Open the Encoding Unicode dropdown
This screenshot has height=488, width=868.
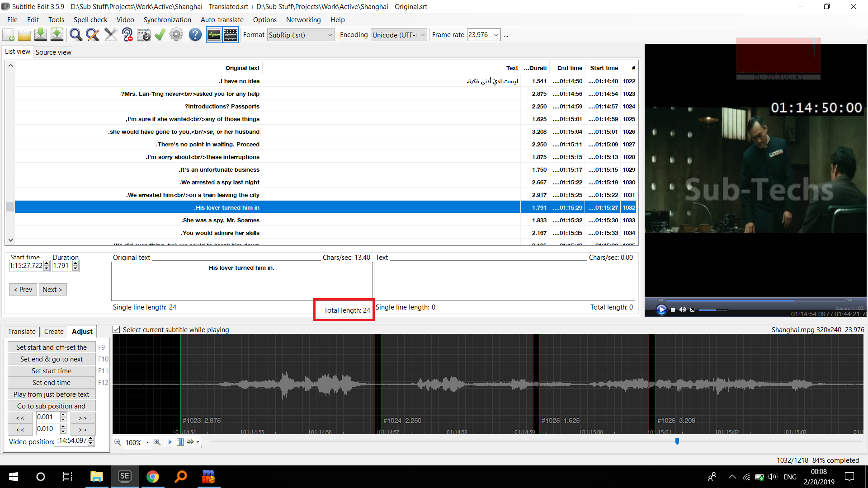click(x=422, y=35)
